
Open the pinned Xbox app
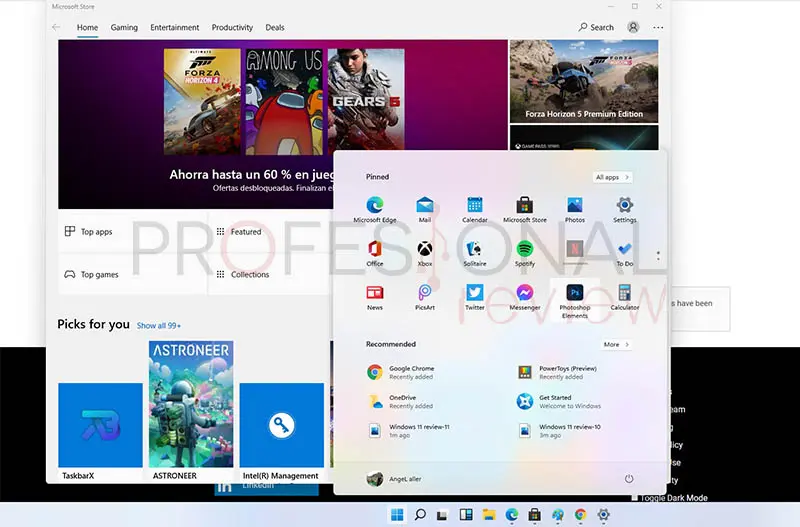(424, 254)
